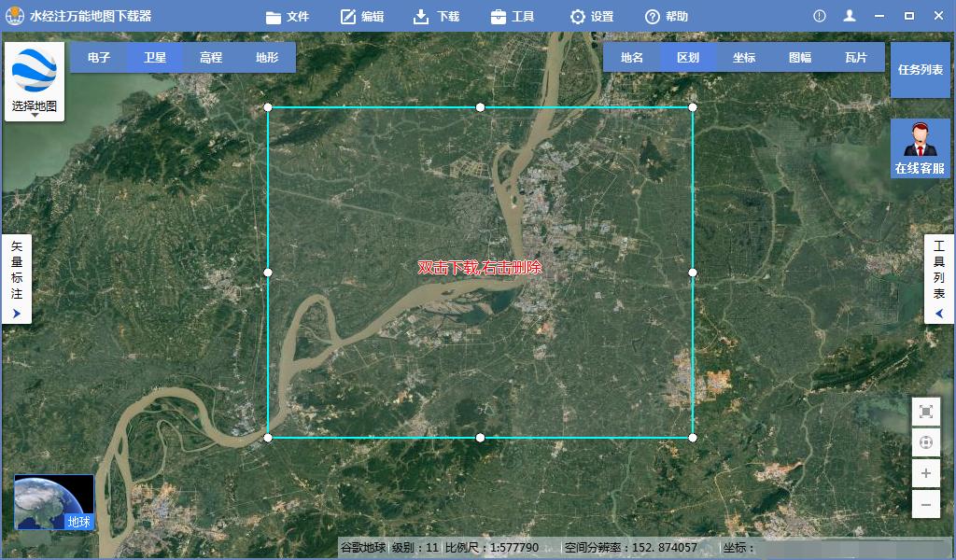Open the user account icon

point(849,16)
